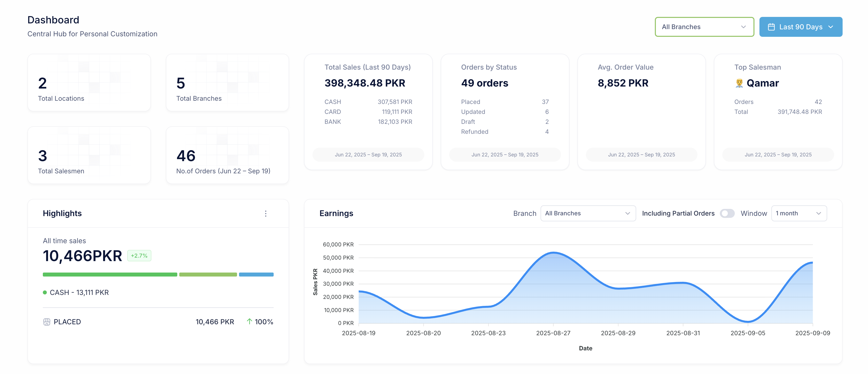Enable the Including Partial Orders toggle
868x374 pixels.
728,213
